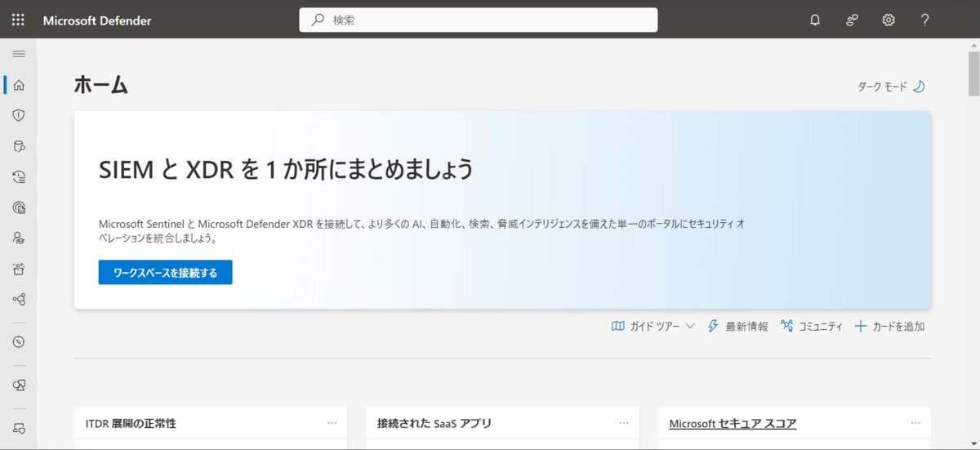Click the Microsoft Defender title
The image size is (980, 450).
pos(97,20)
